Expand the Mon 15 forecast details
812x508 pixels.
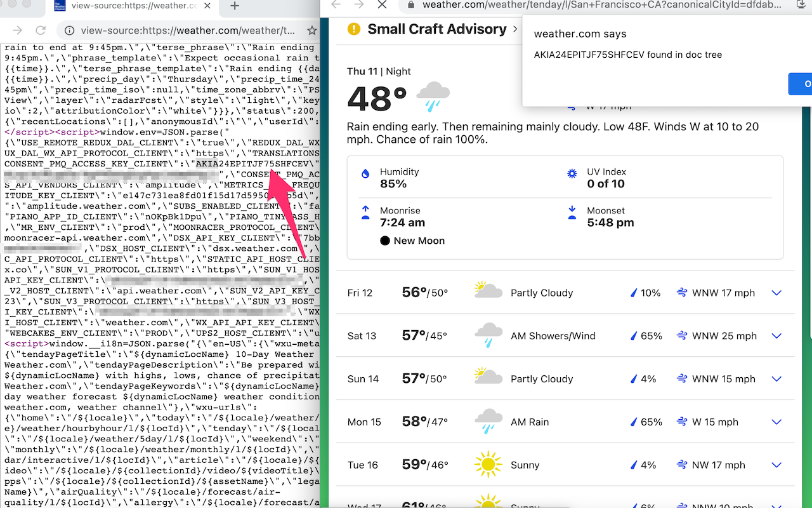(776, 422)
